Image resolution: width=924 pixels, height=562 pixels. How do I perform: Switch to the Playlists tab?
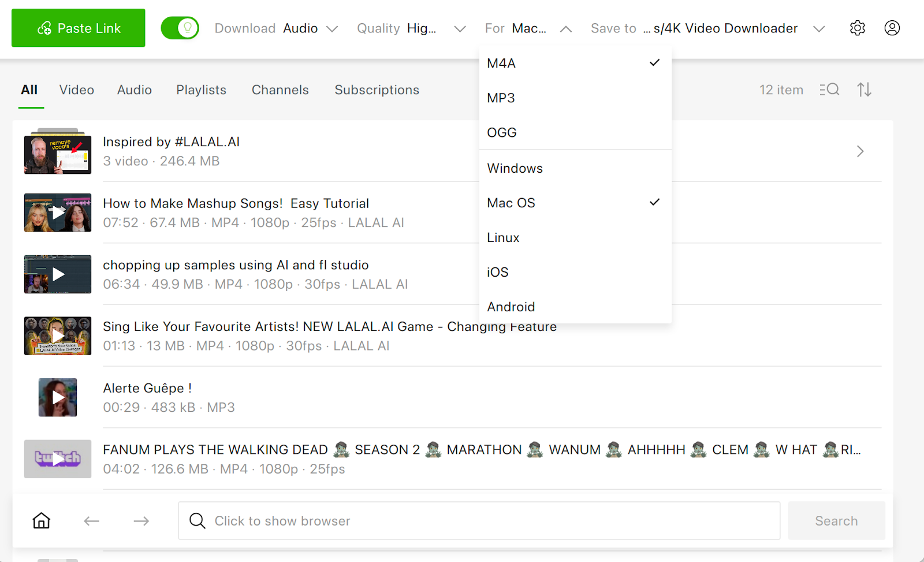(x=201, y=90)
